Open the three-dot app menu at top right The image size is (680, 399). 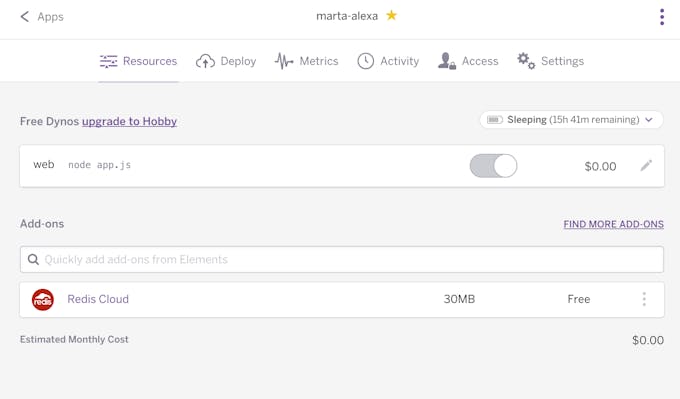tap(662, 17)
